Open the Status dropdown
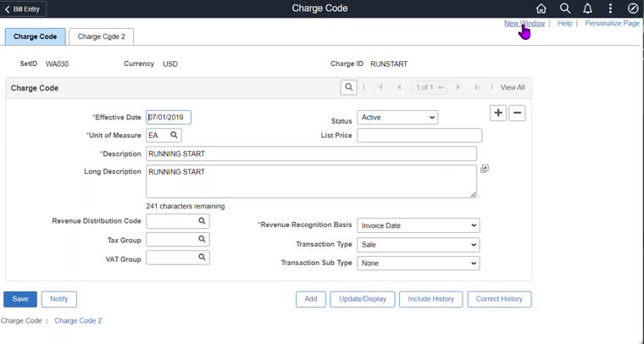 pos(397,118)
